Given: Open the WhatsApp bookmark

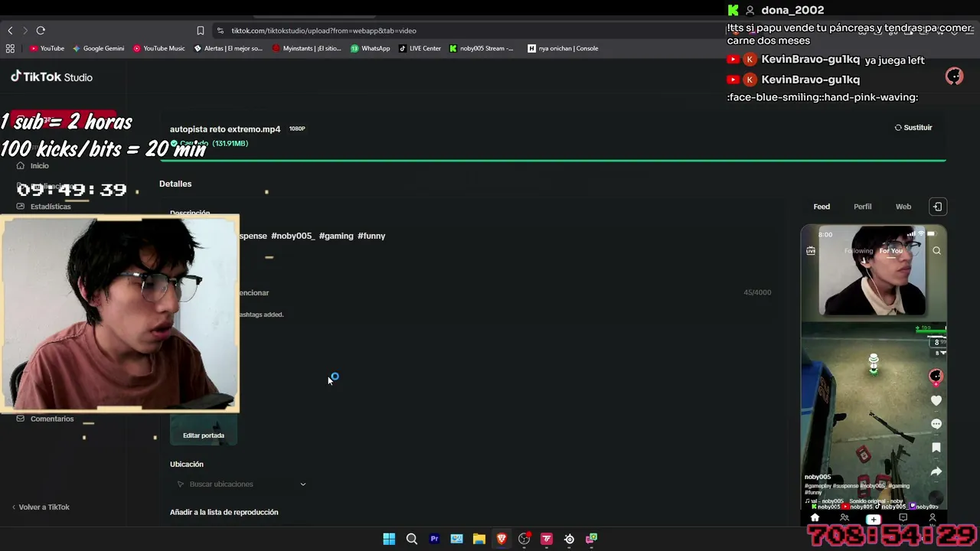Looking at the screenshot, I should coord(371,48).
